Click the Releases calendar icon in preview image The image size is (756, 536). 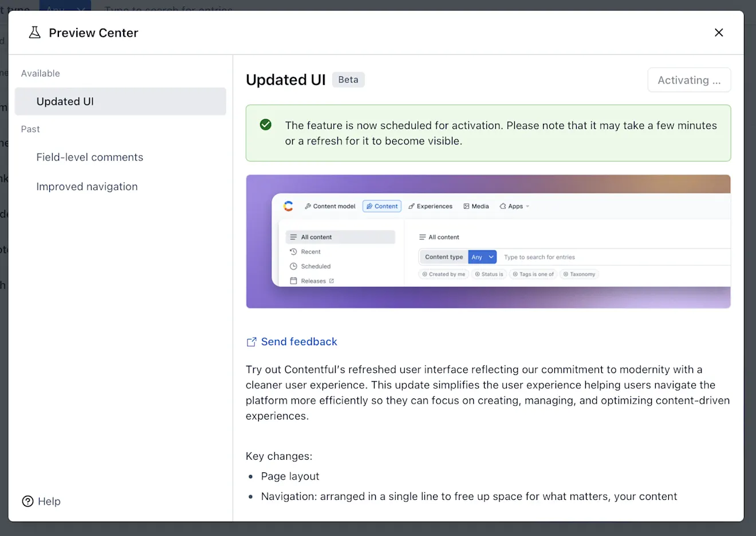pos(293,281)
